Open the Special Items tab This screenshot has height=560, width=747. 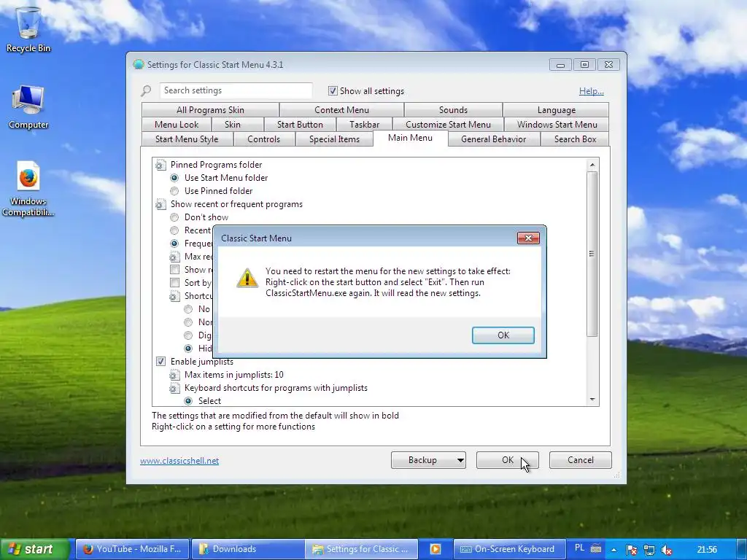click(x=334, y=139)
